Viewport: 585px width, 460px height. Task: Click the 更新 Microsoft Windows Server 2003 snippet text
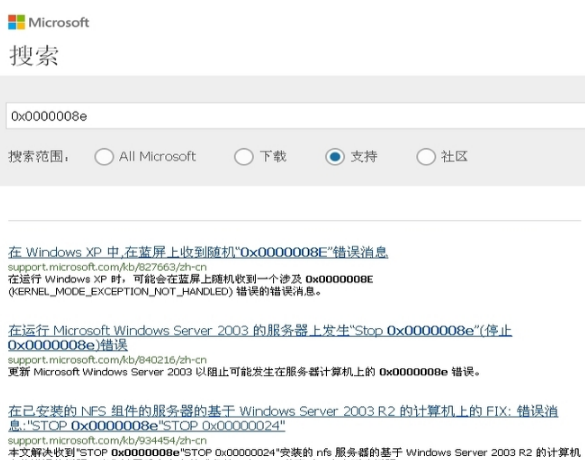[x=244, y=372]
